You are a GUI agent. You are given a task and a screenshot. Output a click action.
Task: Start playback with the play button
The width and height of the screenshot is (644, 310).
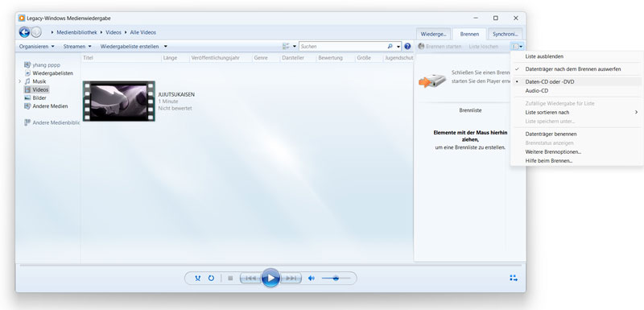pos(270,278)
